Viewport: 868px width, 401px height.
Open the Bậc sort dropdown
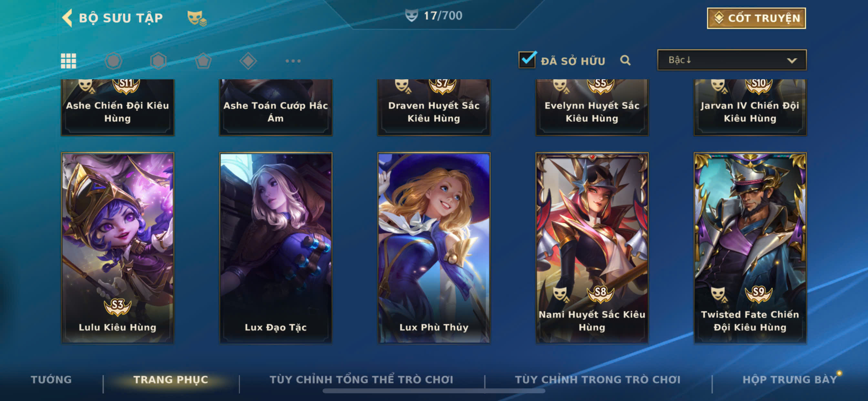731,60
